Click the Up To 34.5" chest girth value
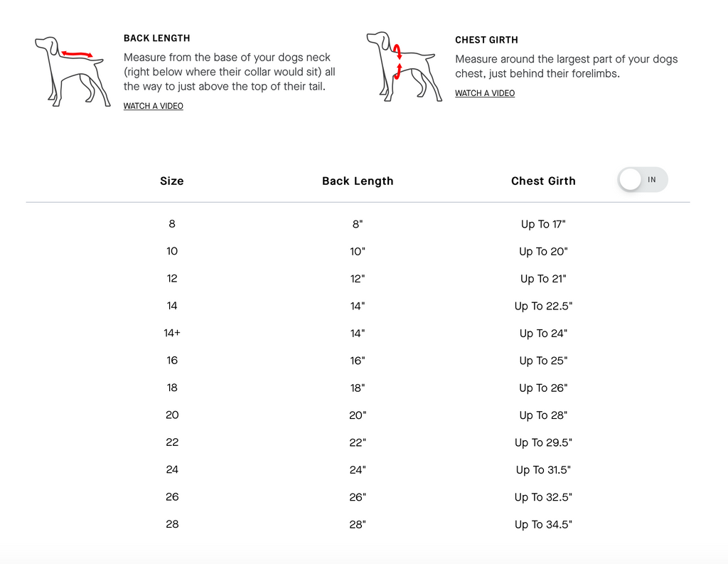This screenshot has width=728, height=564. click(x=543, y=524)
